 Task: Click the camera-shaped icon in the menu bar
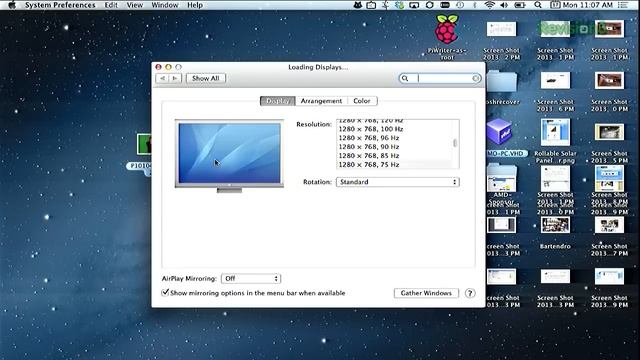(x=371, y=5)
